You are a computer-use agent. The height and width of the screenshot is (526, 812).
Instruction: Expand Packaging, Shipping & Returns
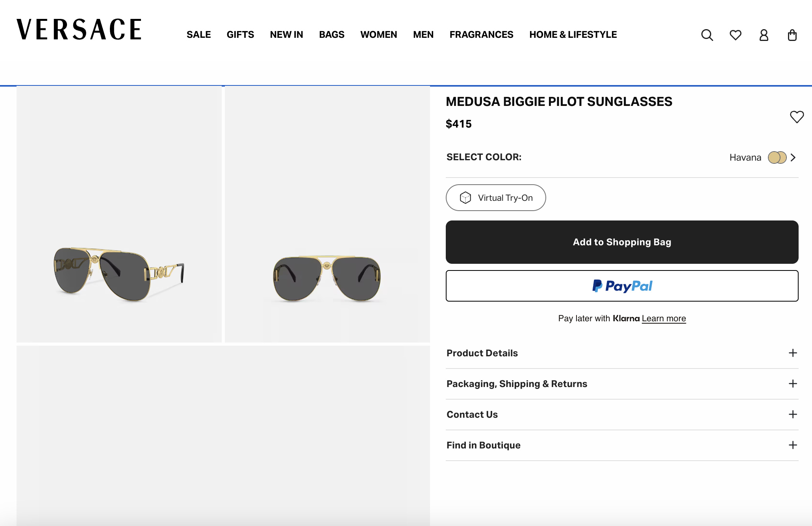pyautogui.click(x=792, y=383)
